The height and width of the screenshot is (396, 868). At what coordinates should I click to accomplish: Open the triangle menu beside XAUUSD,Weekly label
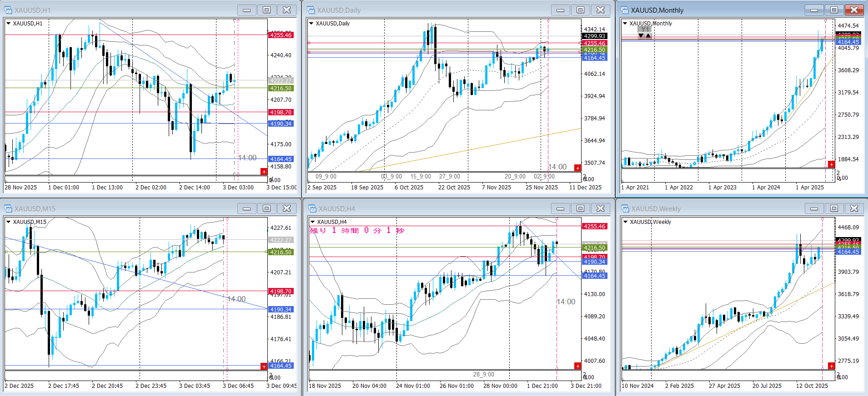[626, 222]
